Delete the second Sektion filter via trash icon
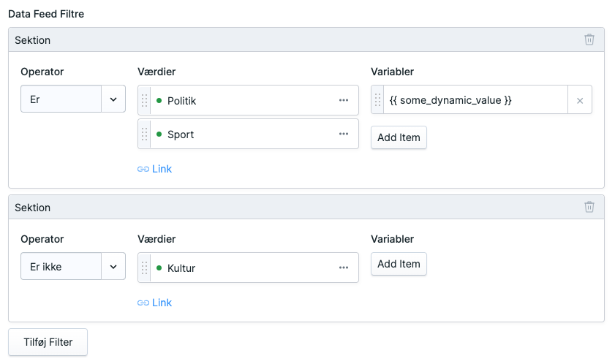Image resolution: width=615 pixels, height=364 pixels. click(x=589, y=208)
